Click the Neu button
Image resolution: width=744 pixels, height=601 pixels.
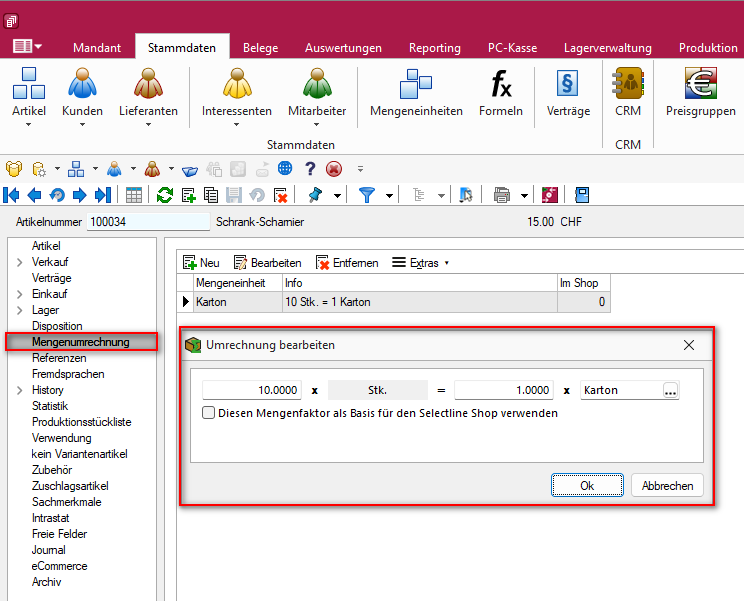pyautogui.click(x=201, y=263)
